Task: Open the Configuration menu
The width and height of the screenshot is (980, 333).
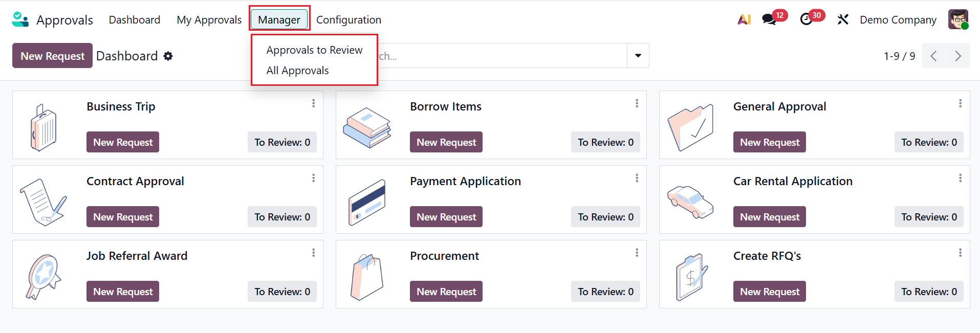Action: point(349,19)
